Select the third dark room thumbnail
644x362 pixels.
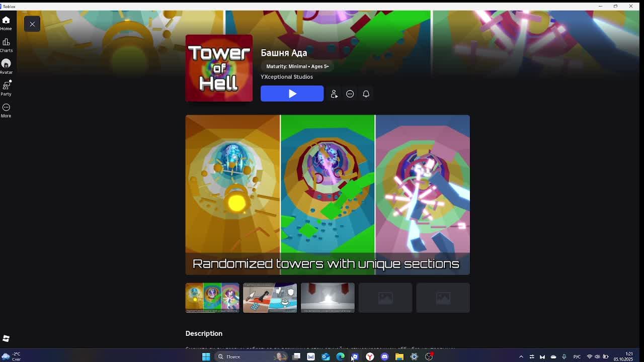pos(328,298)
